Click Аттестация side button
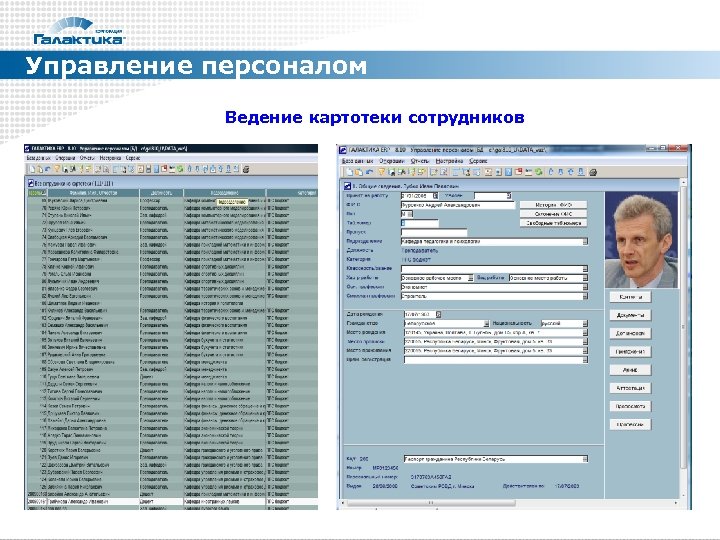Screen dimensions: 720x540 click(630, 388)
